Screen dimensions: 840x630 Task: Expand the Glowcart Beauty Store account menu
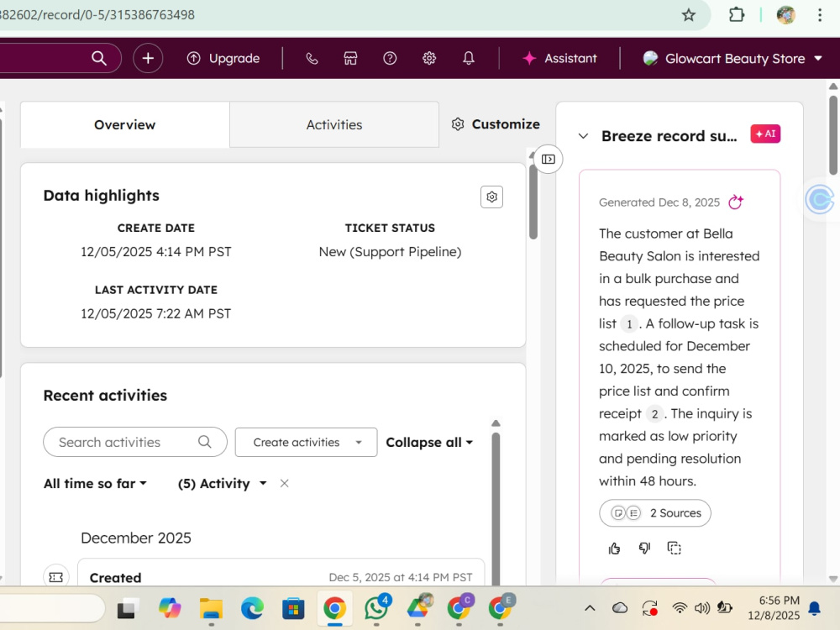732,58
